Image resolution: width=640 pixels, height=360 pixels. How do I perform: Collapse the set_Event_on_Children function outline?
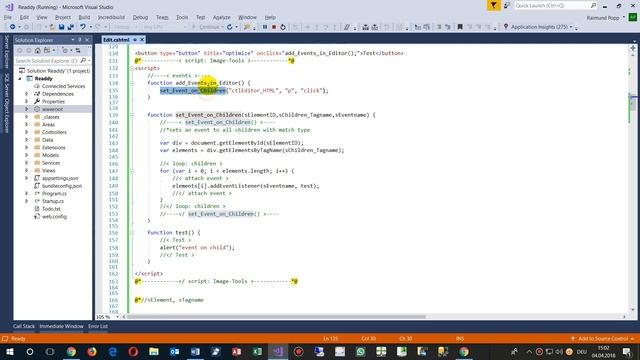tap(132, 115)
